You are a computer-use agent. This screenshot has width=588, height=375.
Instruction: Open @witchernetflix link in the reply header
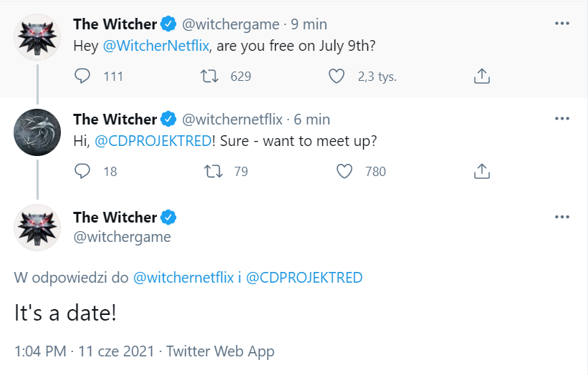click(183, 278)
